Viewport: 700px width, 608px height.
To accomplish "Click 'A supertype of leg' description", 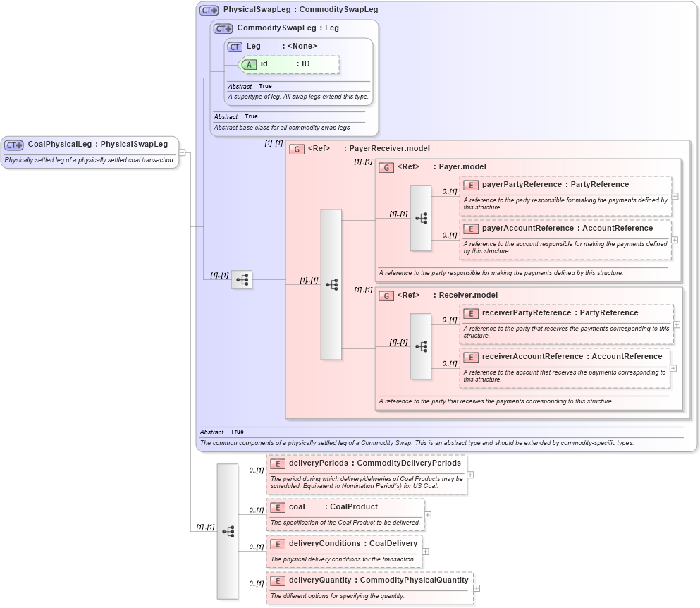I will 298,97.
